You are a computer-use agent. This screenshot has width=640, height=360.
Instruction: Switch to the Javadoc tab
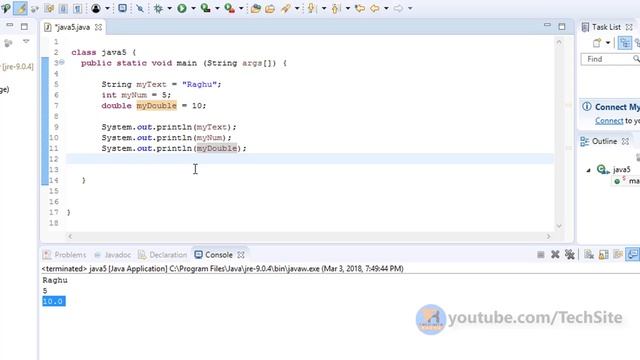112,255
